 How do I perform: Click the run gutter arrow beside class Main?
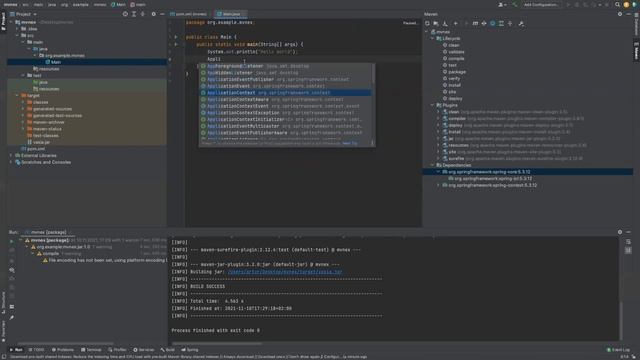pyautogui.click(x=176, y=37)
